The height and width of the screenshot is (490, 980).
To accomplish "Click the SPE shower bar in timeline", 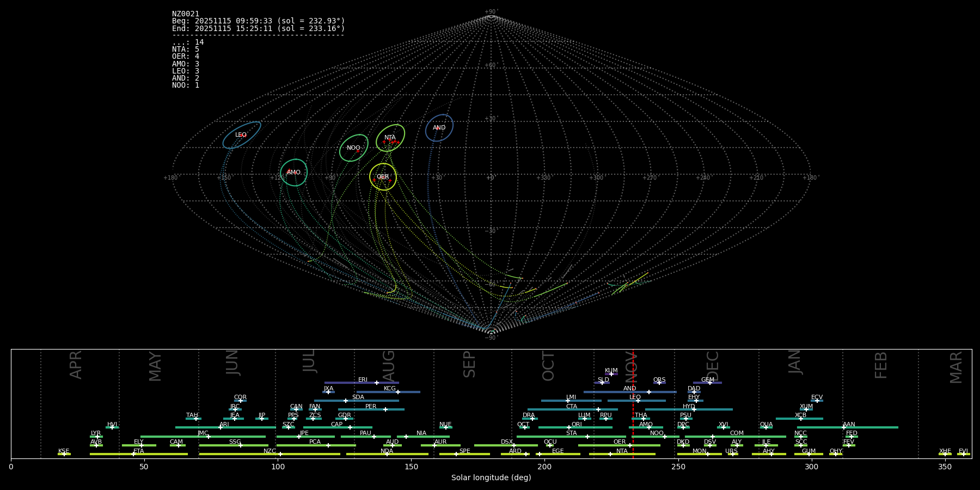I will (464, 454).
